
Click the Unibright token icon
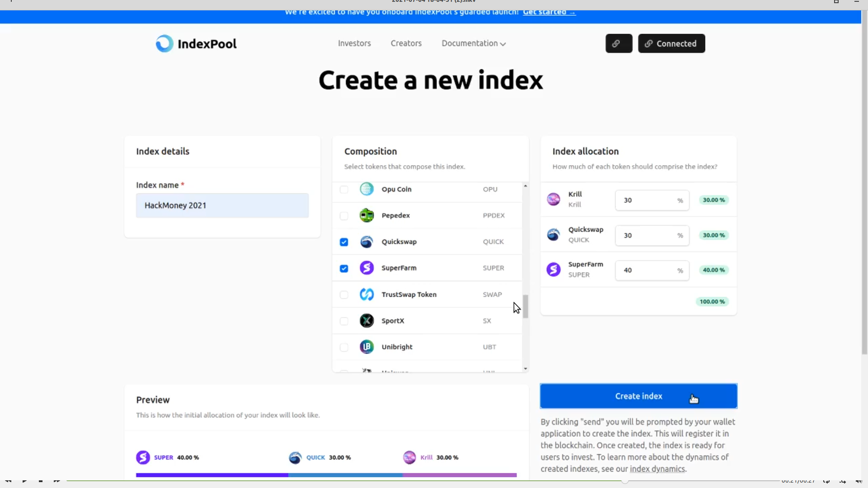tap(367, 347)
